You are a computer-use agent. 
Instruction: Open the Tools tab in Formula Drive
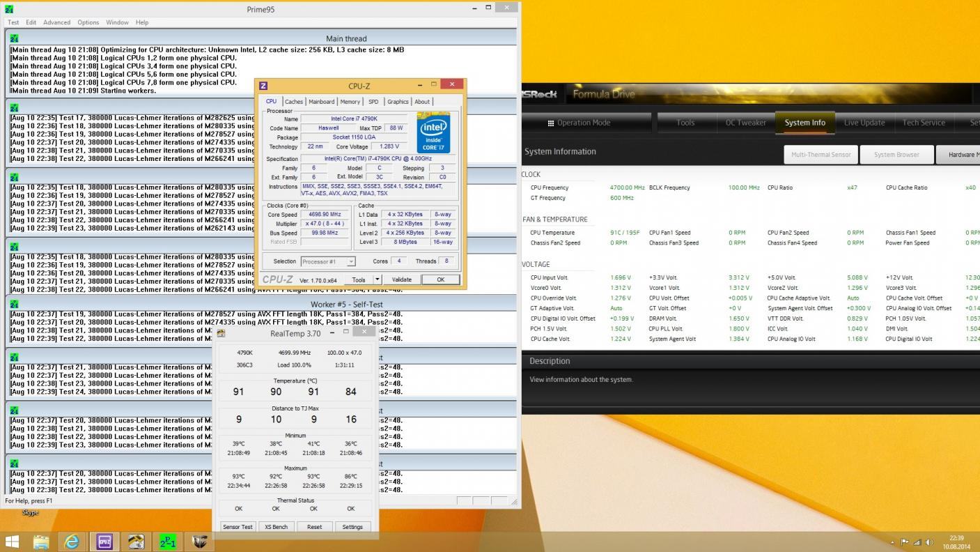click(x=685, y=123)
